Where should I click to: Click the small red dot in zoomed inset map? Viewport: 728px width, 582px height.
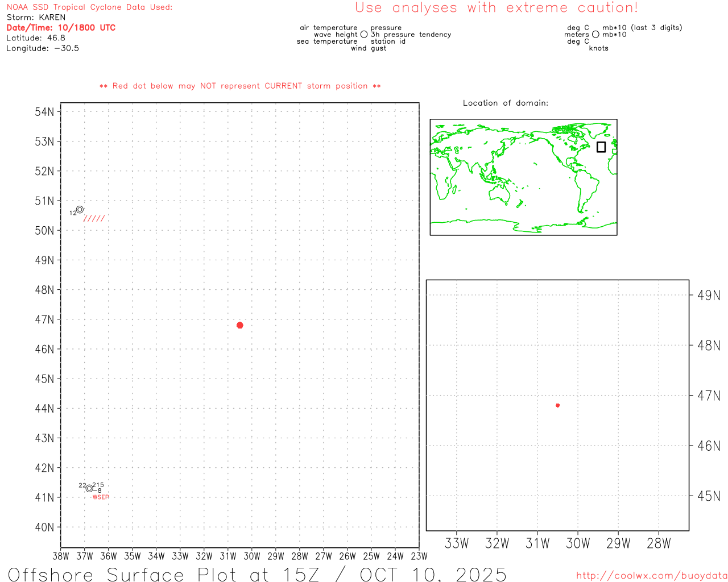click(557, 405)
